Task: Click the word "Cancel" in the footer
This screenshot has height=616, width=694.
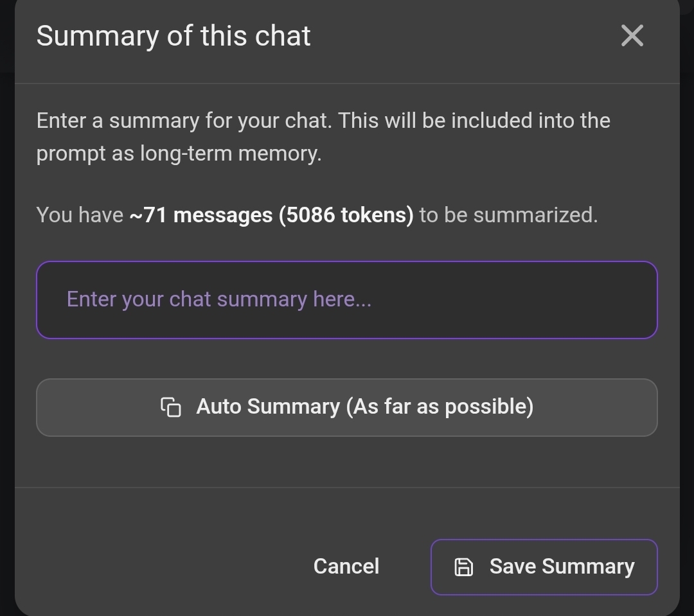Action: [346, 567]
